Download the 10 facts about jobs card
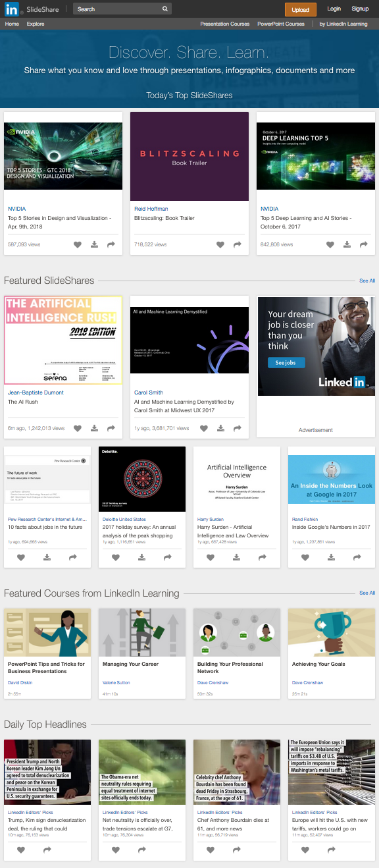Viewport: 379px width, 868px height. pyautogui.click(x=47, y=557)
